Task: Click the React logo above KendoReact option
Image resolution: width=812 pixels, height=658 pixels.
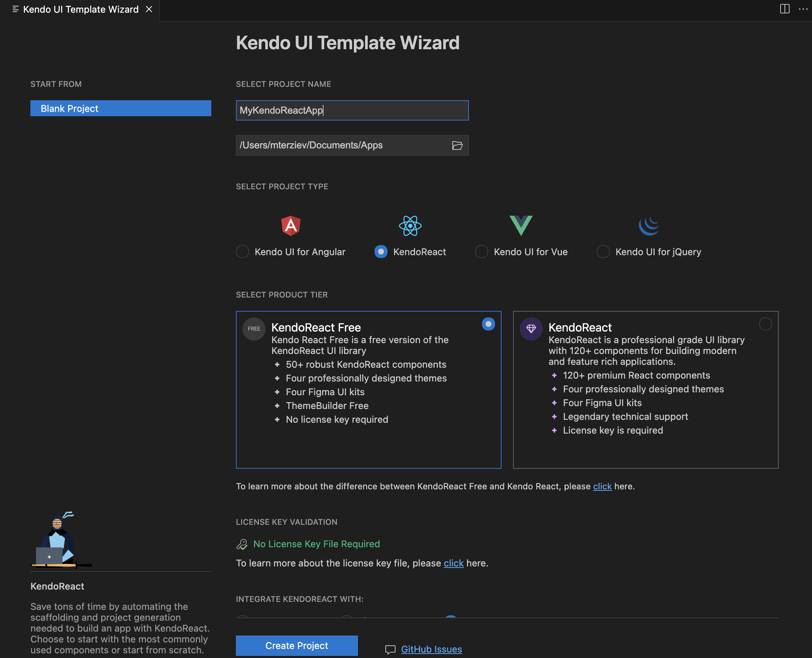Action: [x=410, y=225]
